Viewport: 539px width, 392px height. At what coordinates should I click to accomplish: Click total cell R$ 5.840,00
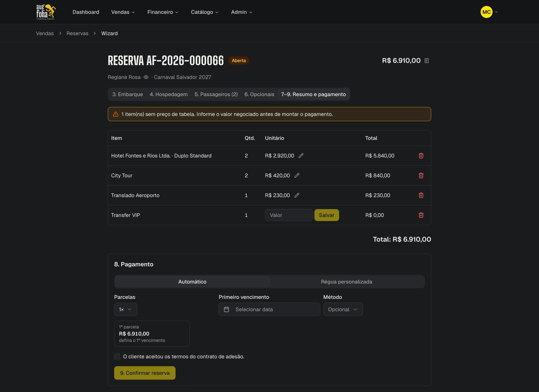click(380, 156)
